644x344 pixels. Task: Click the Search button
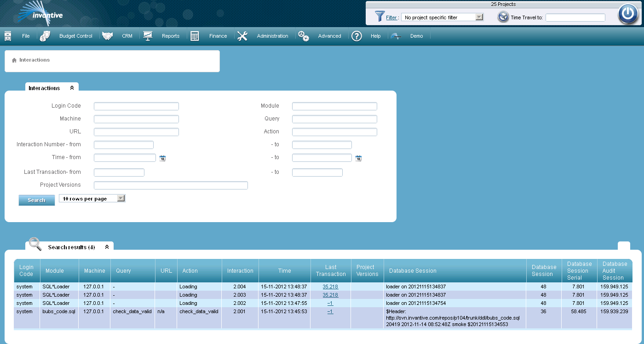[x=36, y=200]
